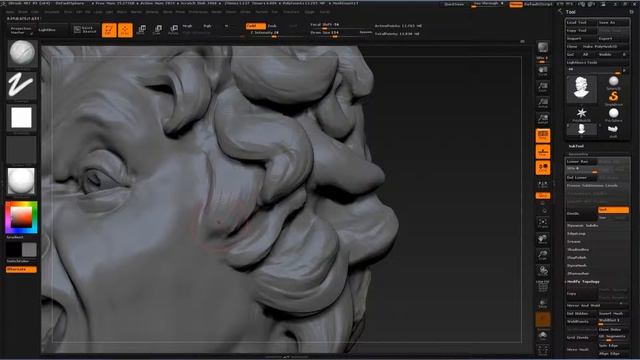Screen dimensions: 640x360
Task: Click the Frame mesh icon
Action: pyautogui.click(x=542, y=223)
